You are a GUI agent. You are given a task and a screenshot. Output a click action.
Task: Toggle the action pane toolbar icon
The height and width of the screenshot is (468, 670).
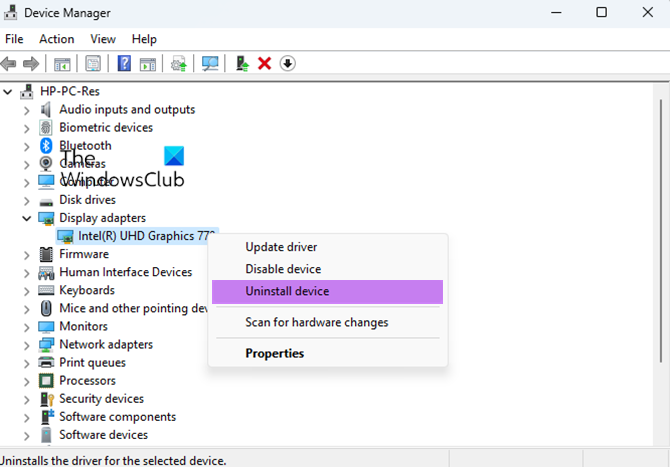click(x=147, y=64)
